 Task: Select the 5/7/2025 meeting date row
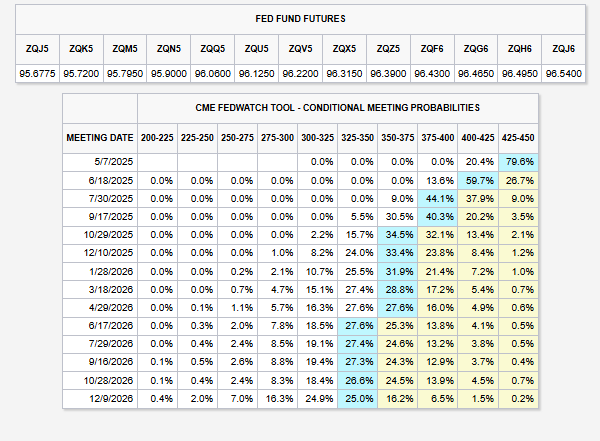pos(300,162)
